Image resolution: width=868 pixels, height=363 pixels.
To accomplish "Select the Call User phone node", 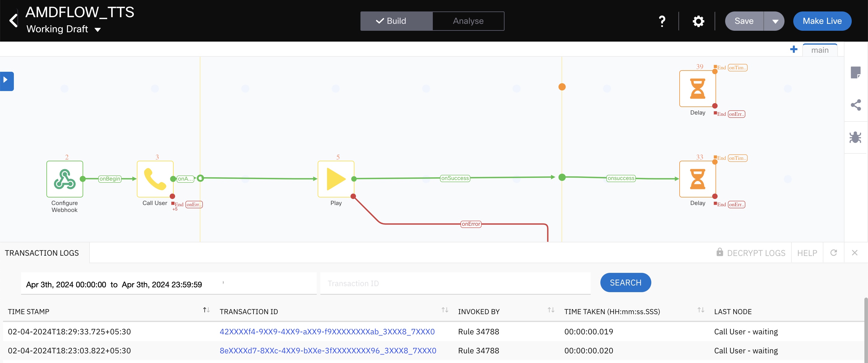I will coord(155,178).
